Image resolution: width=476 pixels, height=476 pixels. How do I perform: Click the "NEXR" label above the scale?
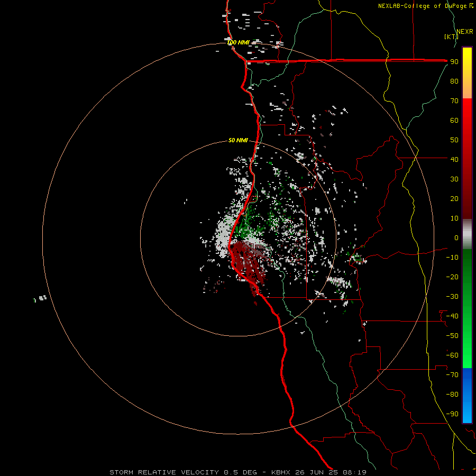(x=465, y=32)
